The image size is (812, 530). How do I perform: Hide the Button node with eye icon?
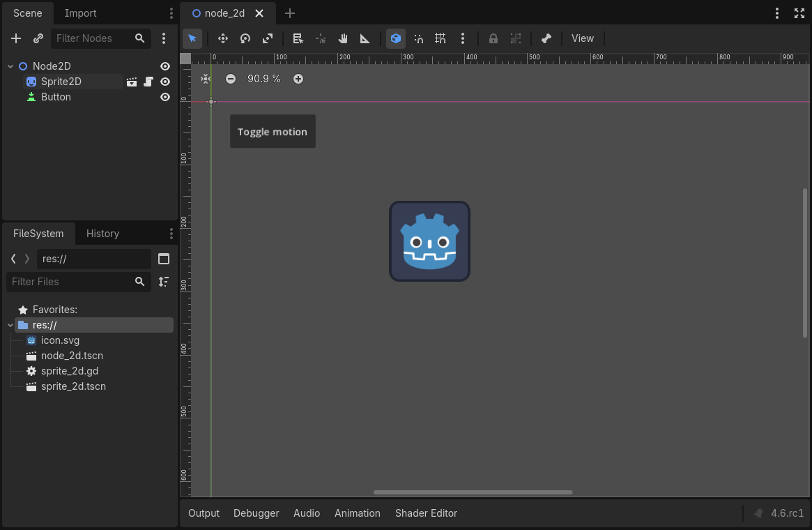pos(165,97)
